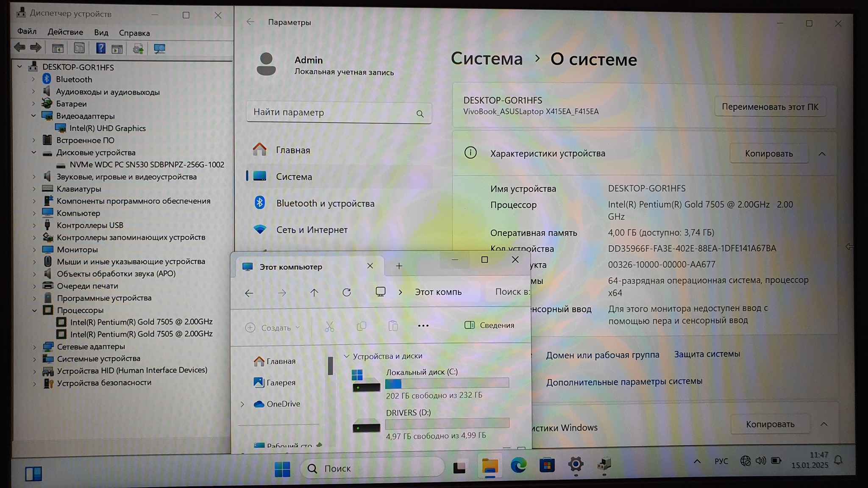Click the refresh icon in File Explorer

point(347,292)
